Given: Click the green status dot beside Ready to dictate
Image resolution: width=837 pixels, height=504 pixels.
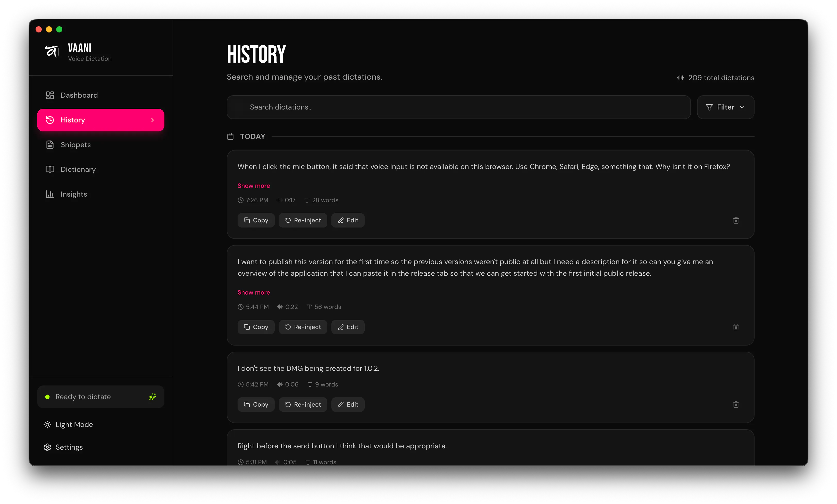Looking at the screenshot, I should [x=47, y=396].
